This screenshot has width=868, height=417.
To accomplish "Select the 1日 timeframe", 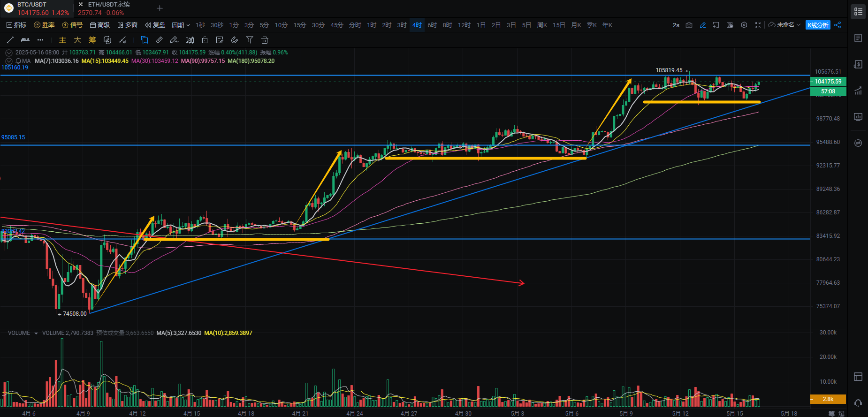I will [x=481, y=25].
